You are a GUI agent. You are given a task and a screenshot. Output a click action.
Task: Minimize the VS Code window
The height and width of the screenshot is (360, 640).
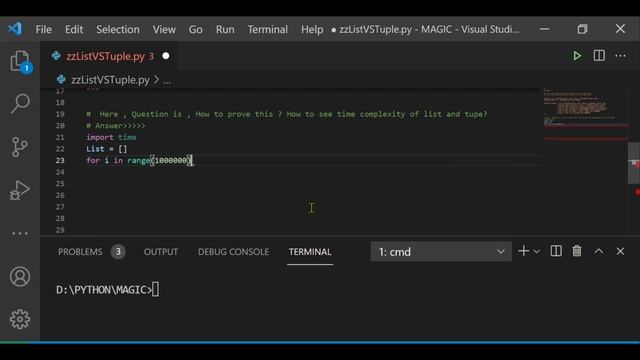click(x=544, y=29)
